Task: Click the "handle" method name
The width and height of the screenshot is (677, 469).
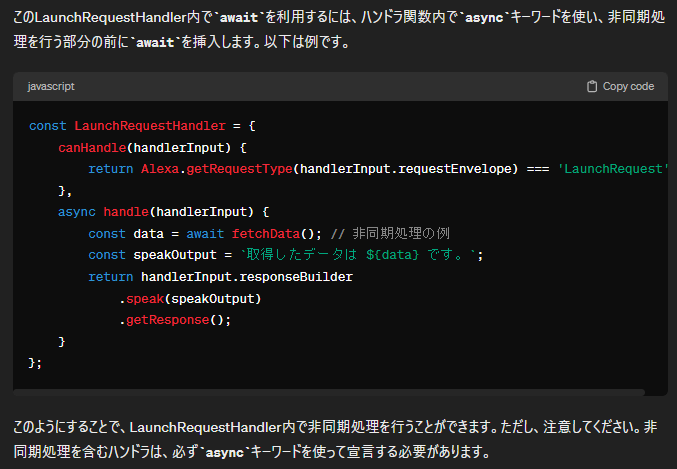Action: (x=126, y=212)
